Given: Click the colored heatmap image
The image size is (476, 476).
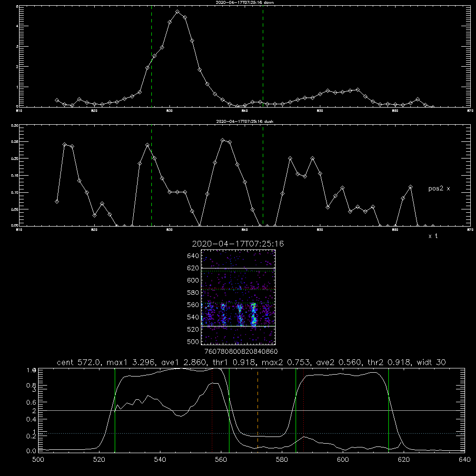Looking at the screenshot, I should point(238,297).
